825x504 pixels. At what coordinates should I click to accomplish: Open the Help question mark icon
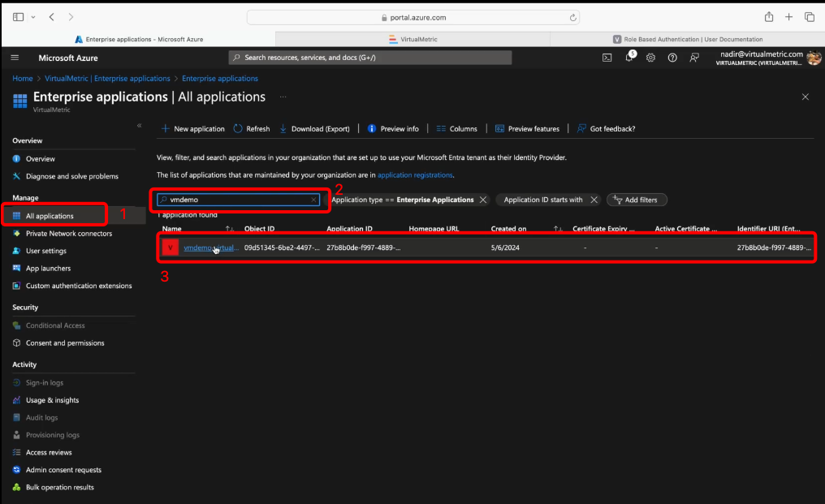click(672, 58)
